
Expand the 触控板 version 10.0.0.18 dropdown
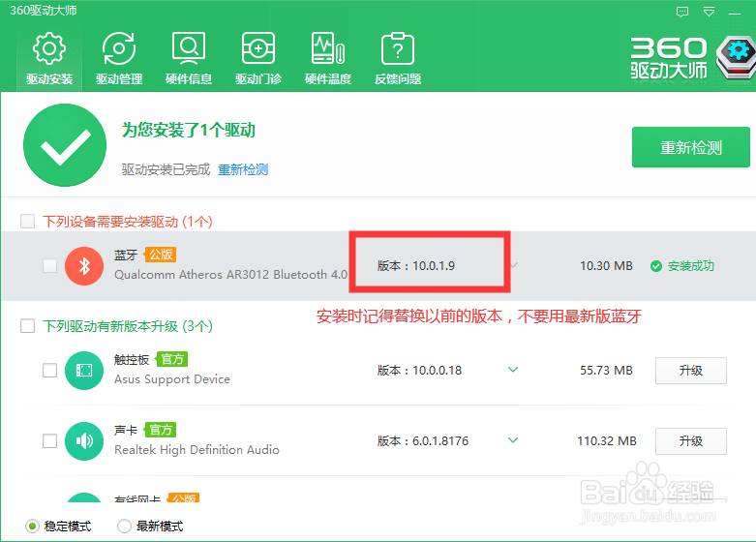(x=513, y=370)
